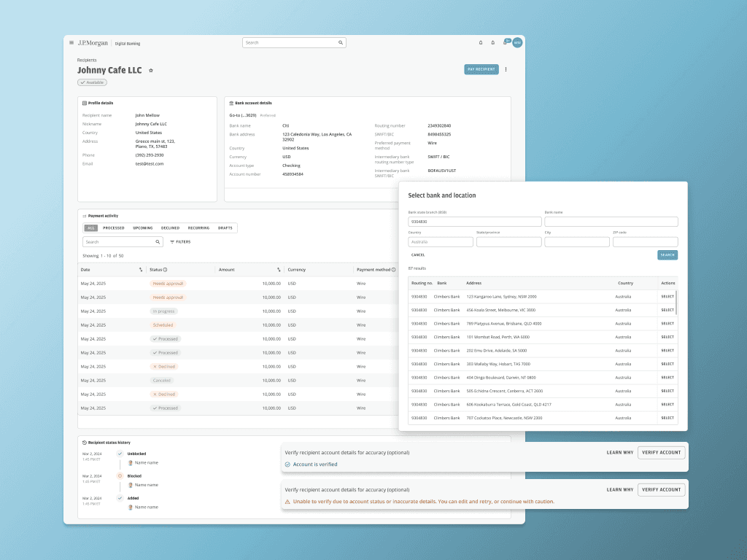Show info tooltip for Payment method column
Image resolution: width=747 pixels, height=560 pixels.
[393, 270]
